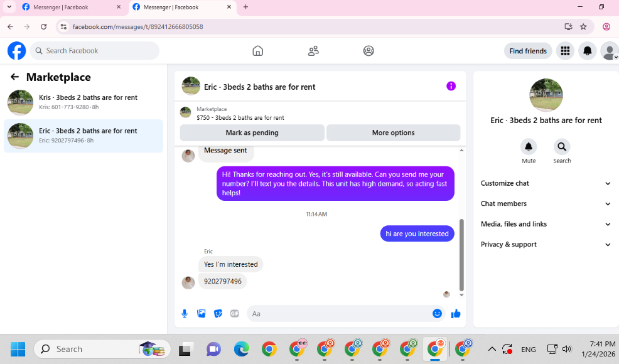This screenshot has height=364, width=619.
Task: Expand the Customize chat section
Action: coord(546,183)
